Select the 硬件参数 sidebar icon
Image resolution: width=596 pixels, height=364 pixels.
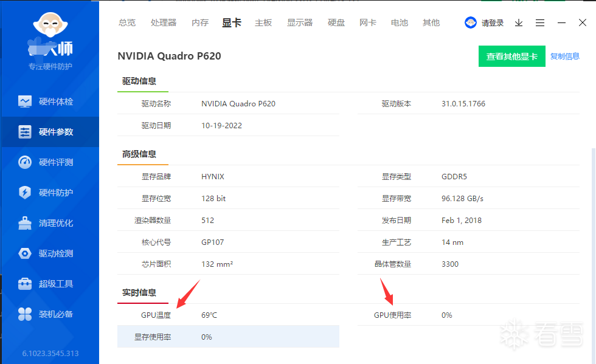(x=25, y=132)
